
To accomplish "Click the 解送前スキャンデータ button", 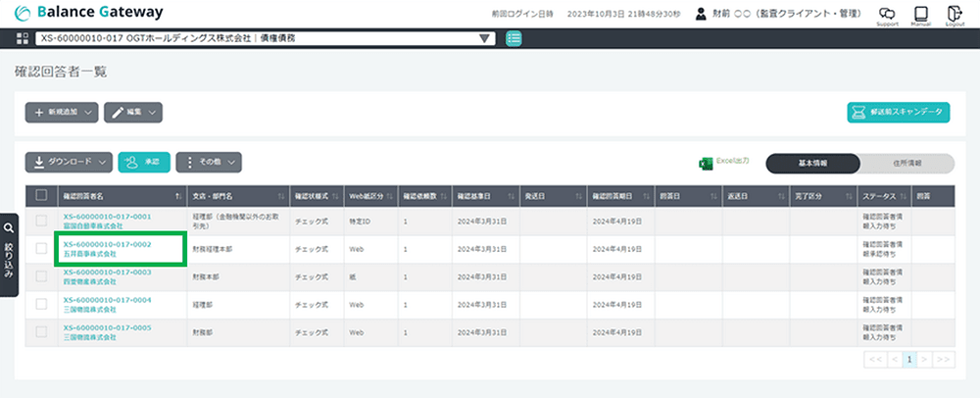I will pos(898,113).
